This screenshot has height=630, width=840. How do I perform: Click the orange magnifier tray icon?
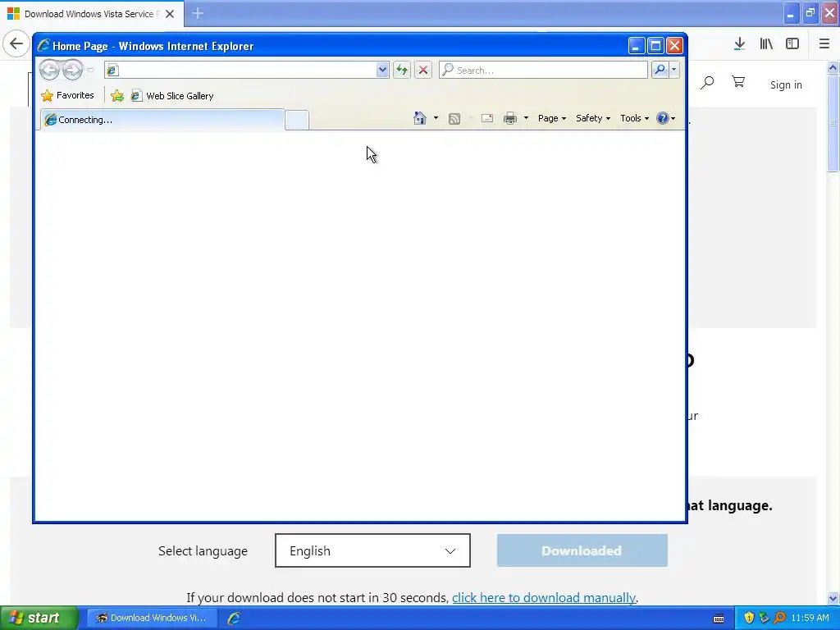click(779, 618)
